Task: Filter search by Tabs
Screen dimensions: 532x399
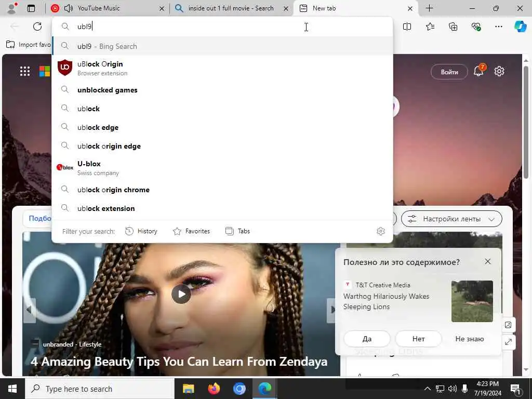Action: [x=238, y=231]
